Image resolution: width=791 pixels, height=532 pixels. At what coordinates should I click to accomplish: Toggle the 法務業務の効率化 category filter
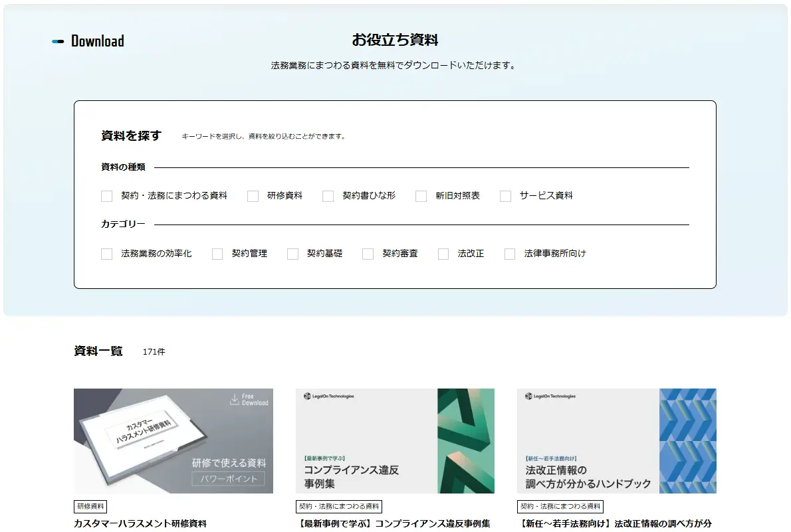[106, 253]
